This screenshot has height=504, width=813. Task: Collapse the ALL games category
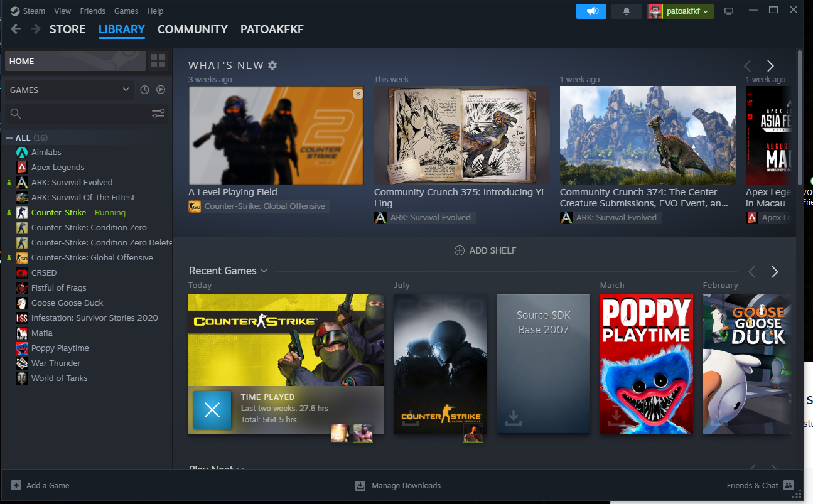pyautogui.click(x=9, y=138)
